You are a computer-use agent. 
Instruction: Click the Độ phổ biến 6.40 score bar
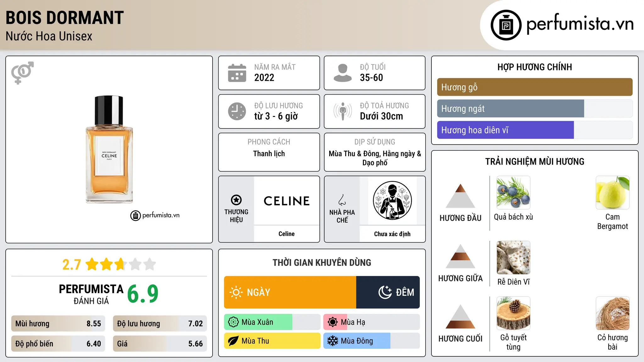tap(58, 344)
